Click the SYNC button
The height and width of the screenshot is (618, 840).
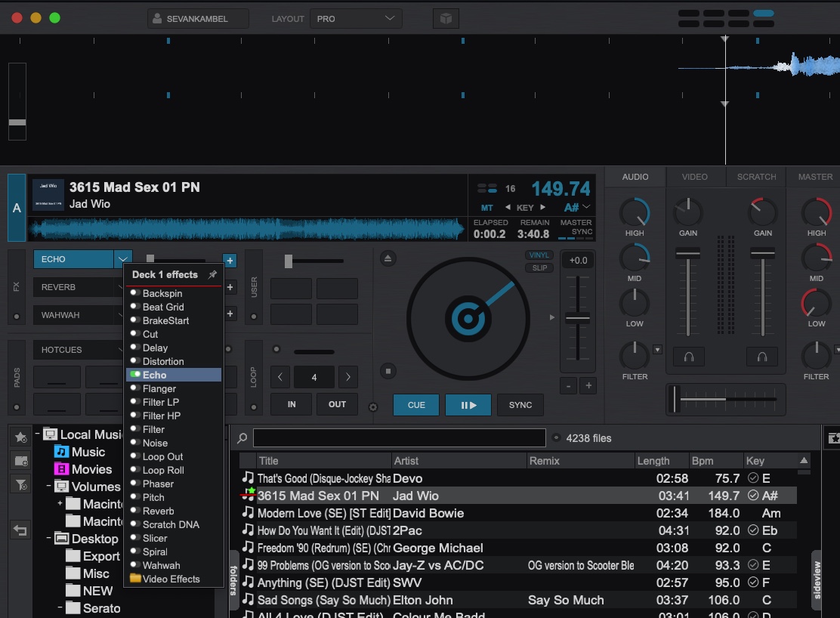pos(520,405)
